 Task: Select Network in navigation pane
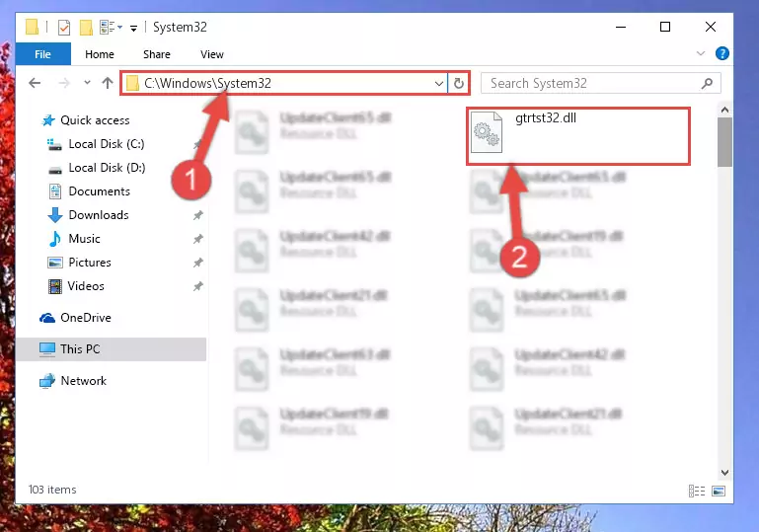[x=73, y=381]
